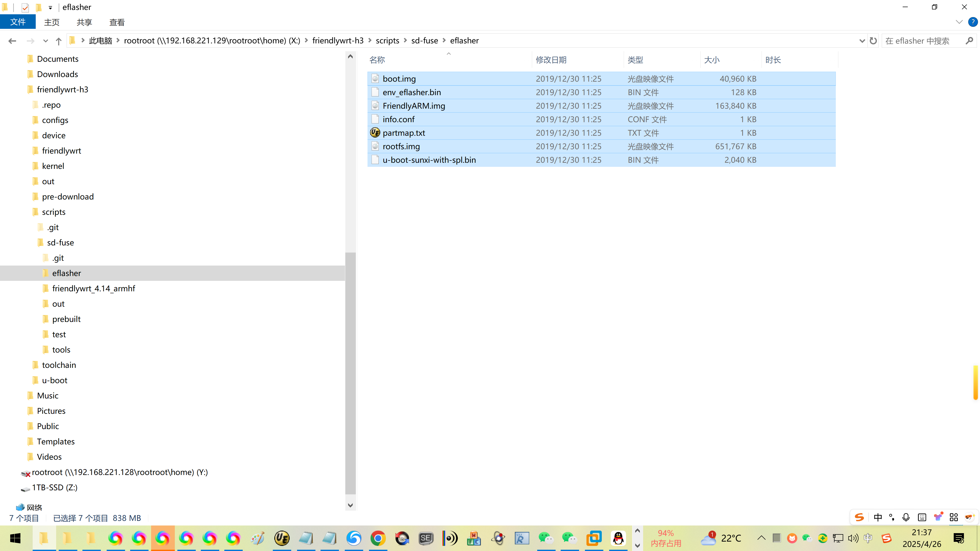Click the search magnifier icon
The image size is (980, 551).
pos(969,41)
